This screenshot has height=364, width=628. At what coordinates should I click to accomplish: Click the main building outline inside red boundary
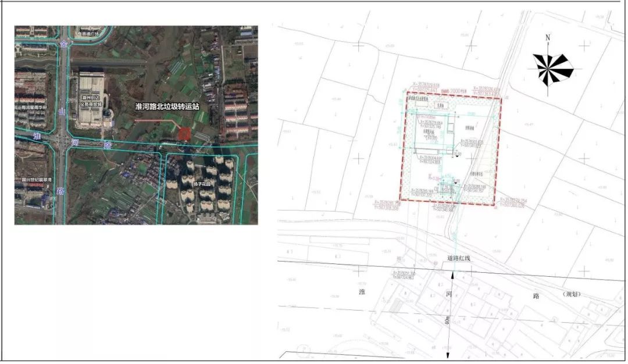click(435, 135)
